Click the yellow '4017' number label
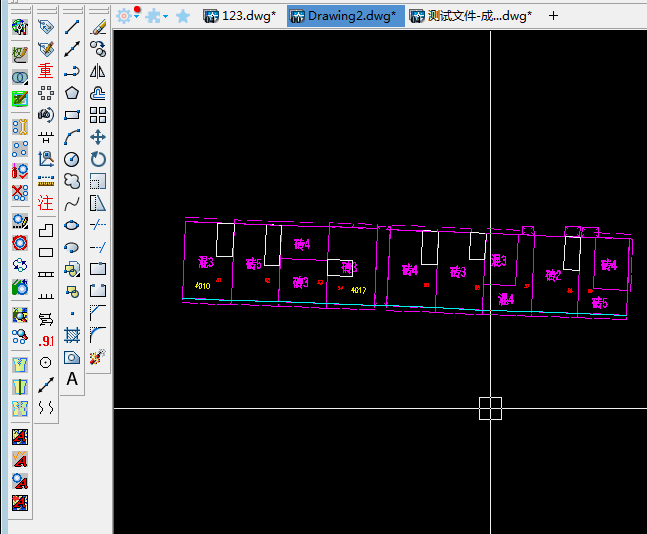This screenshot has height=534, width=647. pyautogui.click(x=358, y=290)
